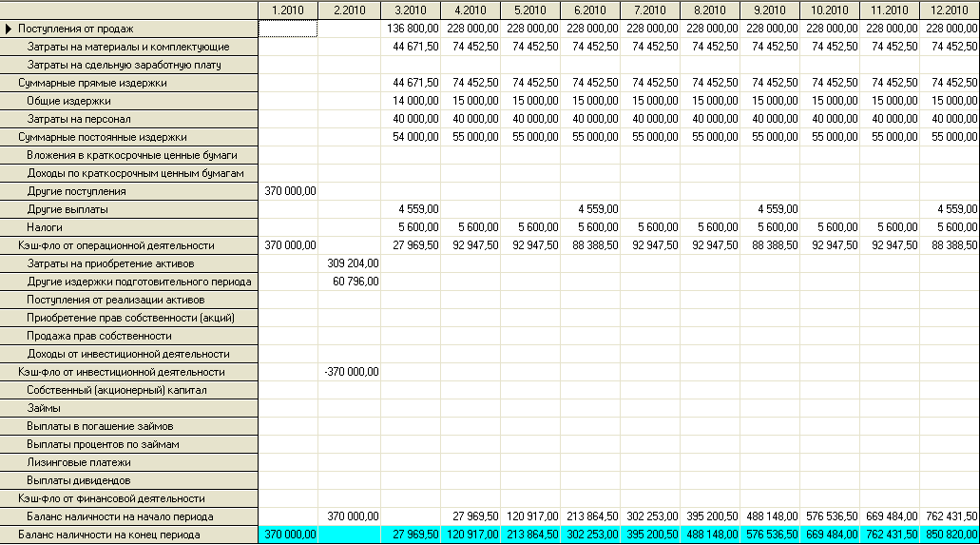Click the empty Поступления от продаж cell for 1.2010

[288, 29]
